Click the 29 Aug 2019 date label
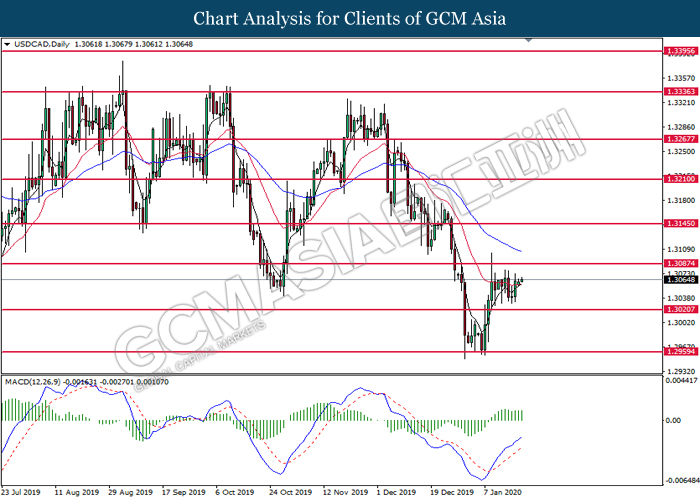The height and width of the screenshot is (500, 700). 130,492
